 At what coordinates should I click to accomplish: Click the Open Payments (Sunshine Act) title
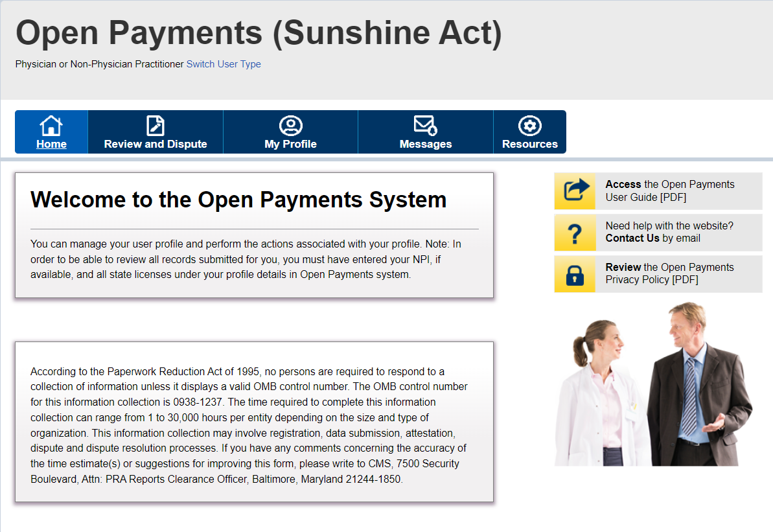click(259, 33)
